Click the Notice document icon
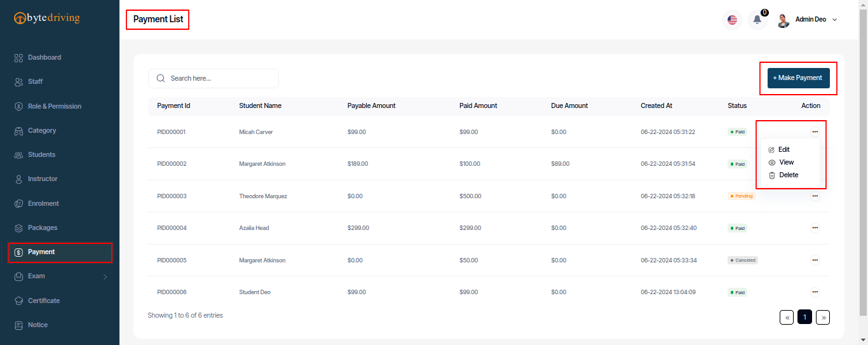The height and width of the screenshot is (345, 868). coord(18,325)
